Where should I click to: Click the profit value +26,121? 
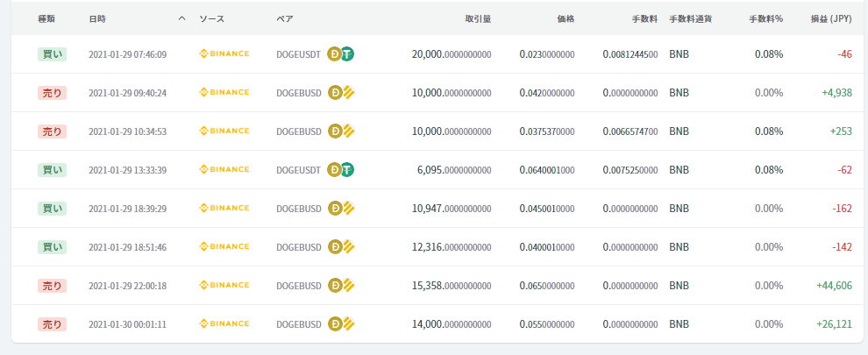(x=834, y=324)
